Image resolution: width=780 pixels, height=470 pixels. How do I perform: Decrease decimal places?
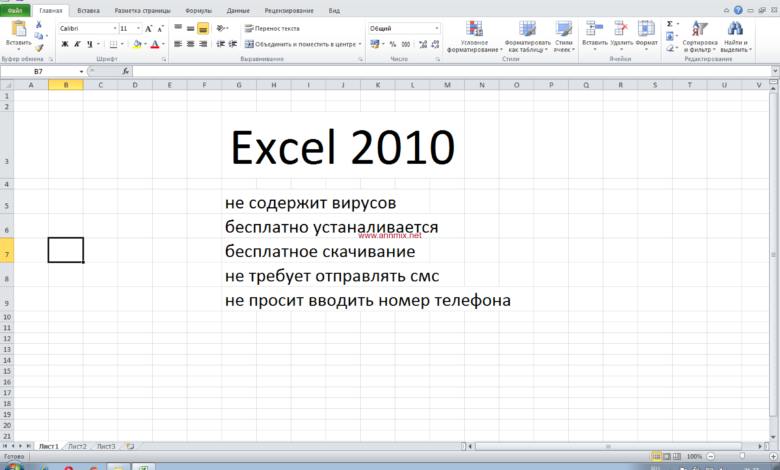435,44
